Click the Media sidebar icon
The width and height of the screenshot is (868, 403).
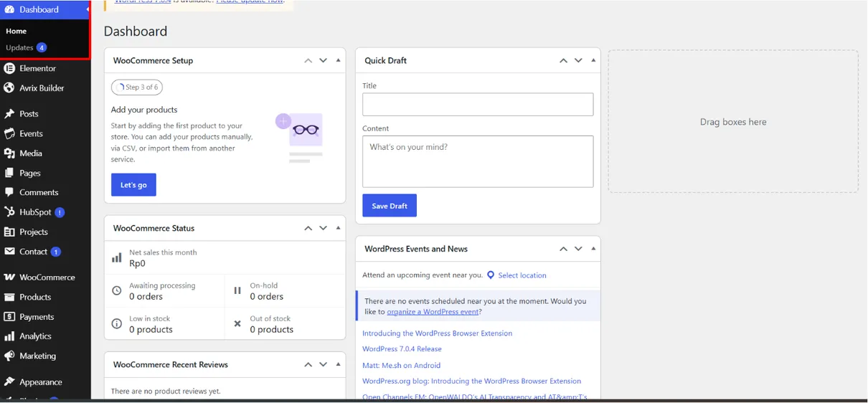point(9,153)
